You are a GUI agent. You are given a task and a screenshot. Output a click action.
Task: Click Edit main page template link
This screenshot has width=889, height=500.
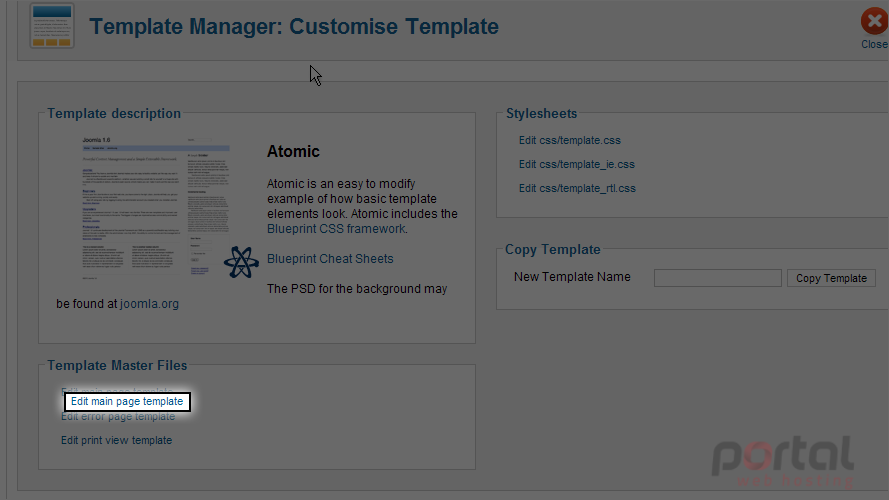click(x=127, y=401)
